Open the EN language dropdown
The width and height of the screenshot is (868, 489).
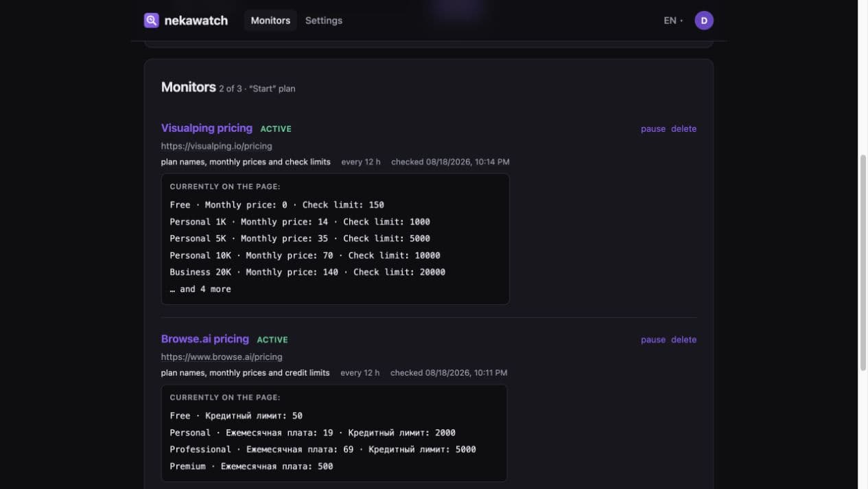pyautogui.click(x=672, y=21)
